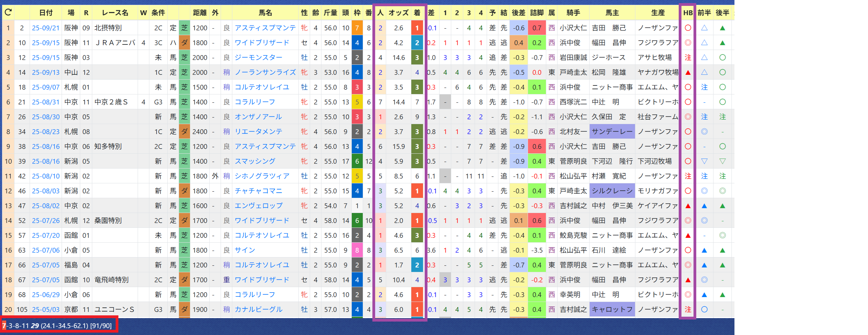
Task: Click jockey cell 岩田康誠
Action: click(573, 58)
